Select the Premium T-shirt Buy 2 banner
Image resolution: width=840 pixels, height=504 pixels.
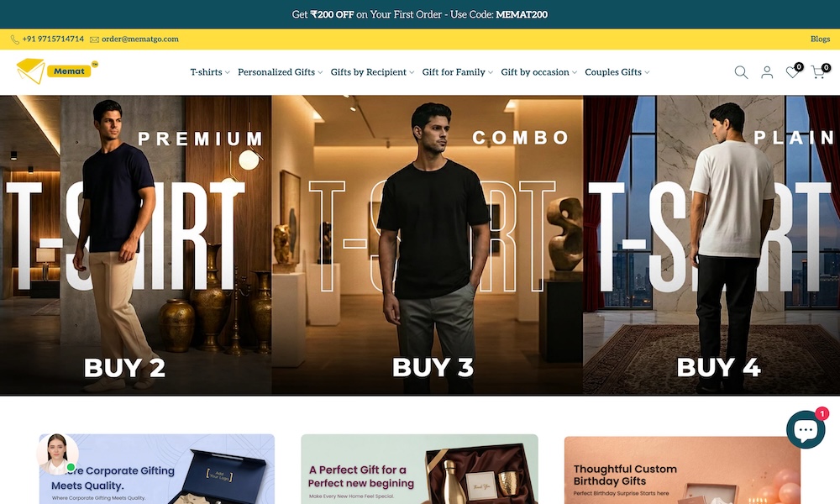135,245
